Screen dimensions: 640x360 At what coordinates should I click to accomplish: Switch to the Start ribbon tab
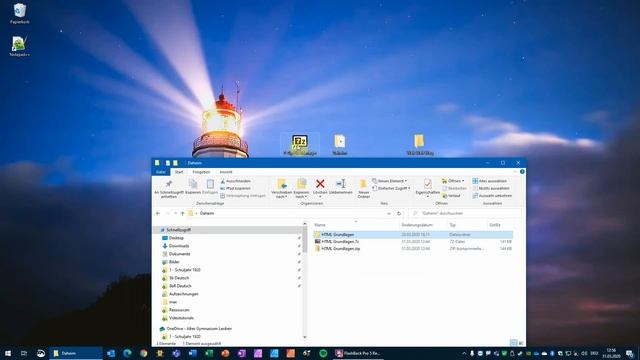(179, 172)
